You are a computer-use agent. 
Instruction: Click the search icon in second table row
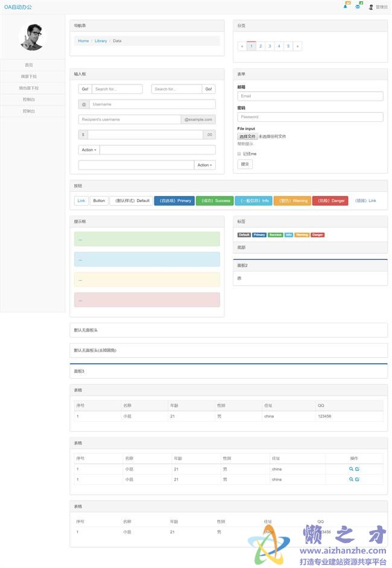351,479
